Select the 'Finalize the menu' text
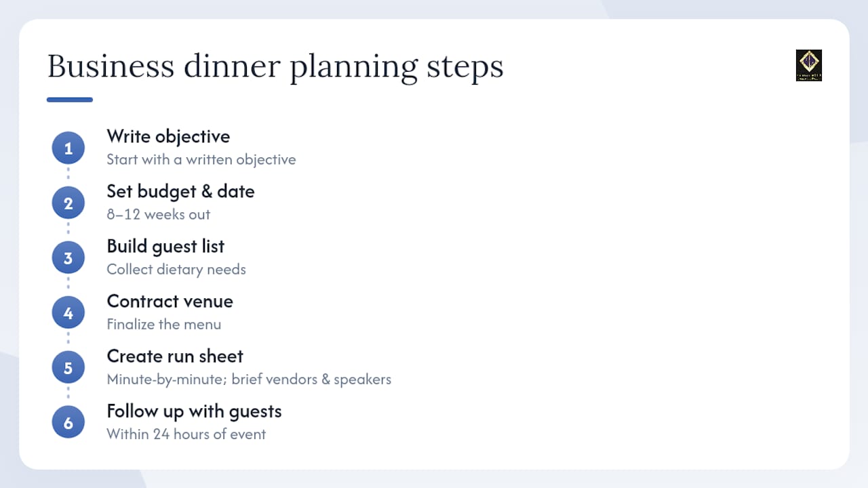This screenshot has width=868, height=488. coord(164,325)
